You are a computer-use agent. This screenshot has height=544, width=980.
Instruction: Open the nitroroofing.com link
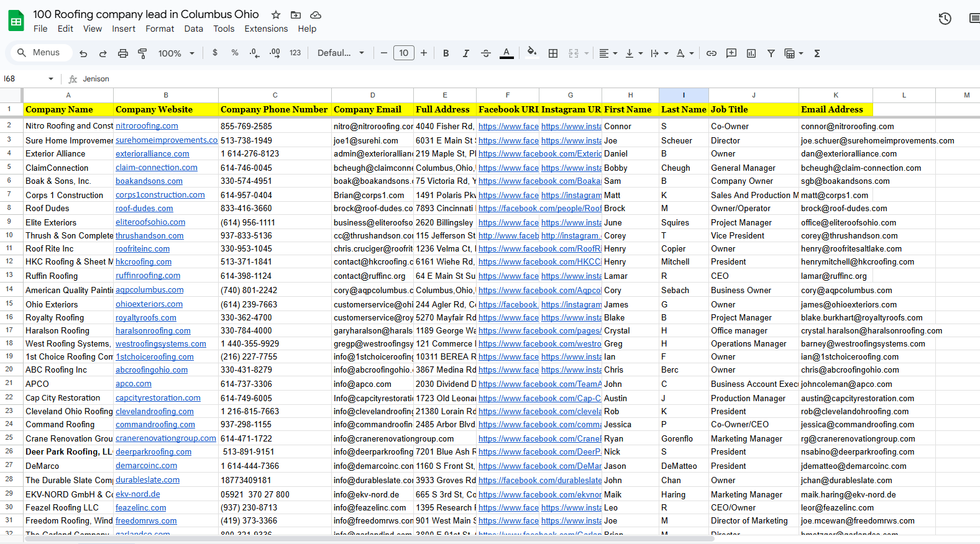[x=147, y=126]
